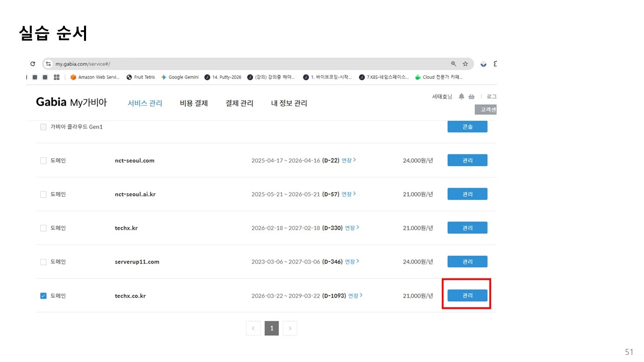Click 연장 link for techx.kr

coord(352,228)
